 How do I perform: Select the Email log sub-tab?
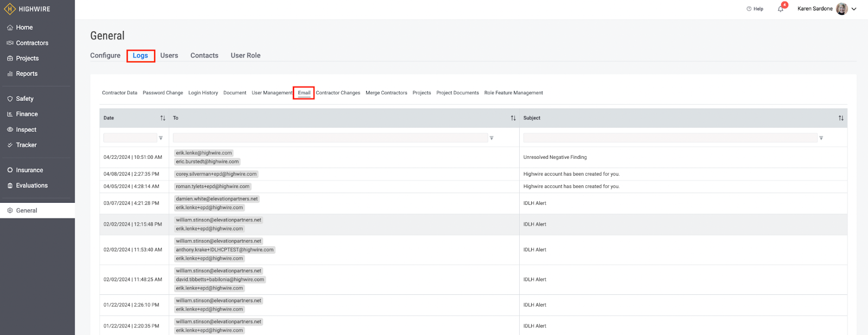click(x=304, y=93)
